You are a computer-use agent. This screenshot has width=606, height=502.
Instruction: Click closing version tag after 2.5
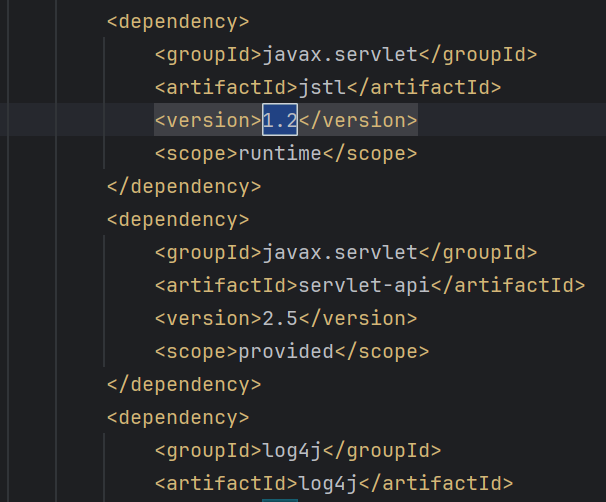pyautogui.click(x=358, y=318)
